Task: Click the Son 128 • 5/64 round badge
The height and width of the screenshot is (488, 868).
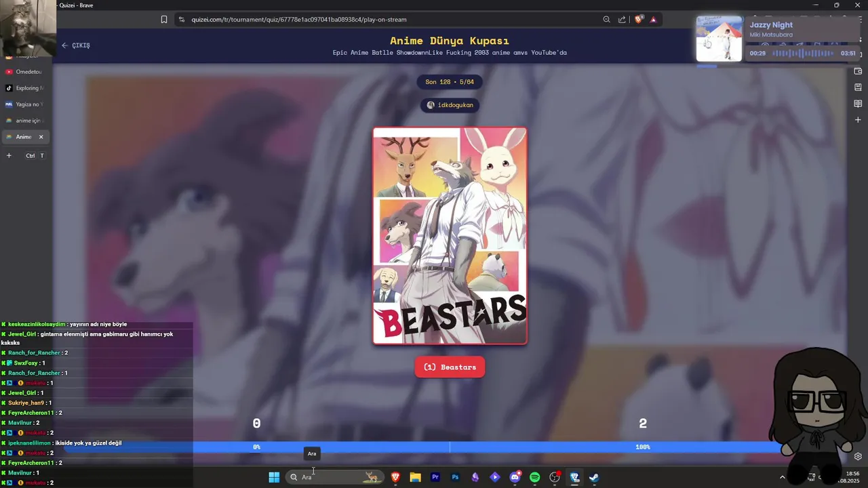Action: [x=450, y=82]
